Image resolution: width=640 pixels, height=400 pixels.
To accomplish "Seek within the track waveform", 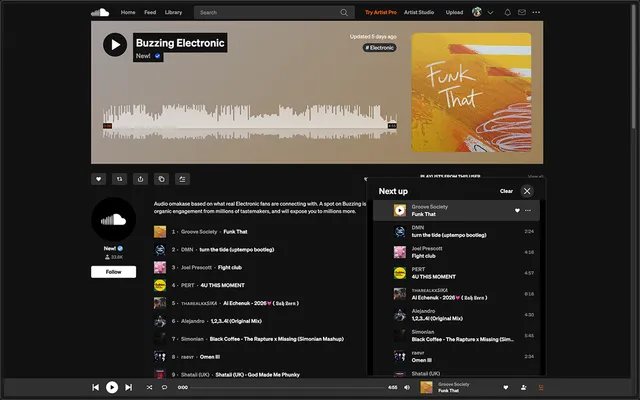I will [x=249, y=122].
